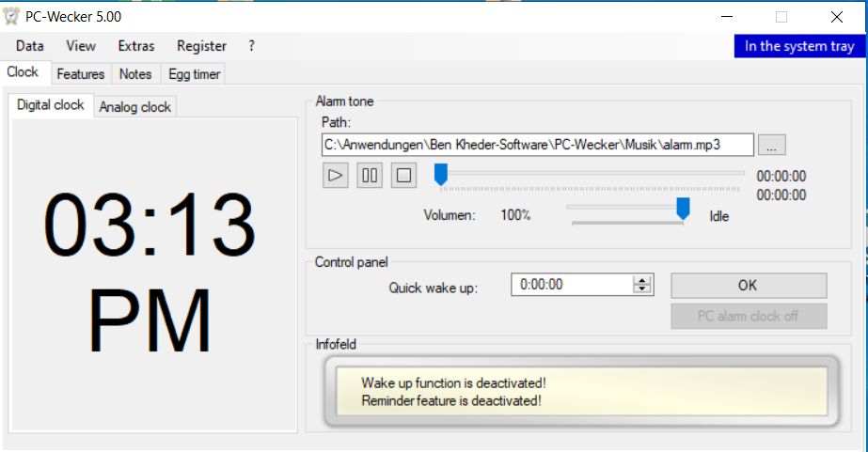
Task: Click the alarm tone path field
Action: pyautogui.click(x=538, y=145)
